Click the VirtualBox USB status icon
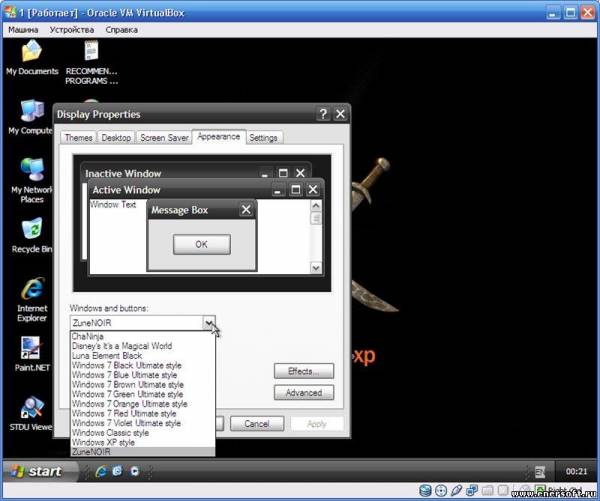Viewport: 600px width, 501px height. (x=456, y=490)
